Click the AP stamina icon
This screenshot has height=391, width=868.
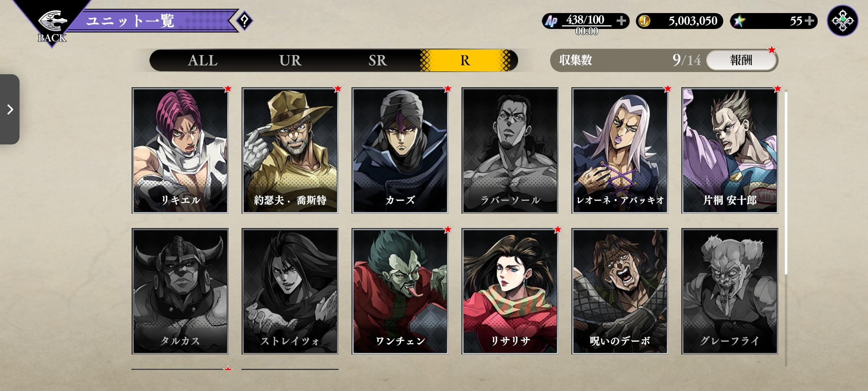click(551, 21)
